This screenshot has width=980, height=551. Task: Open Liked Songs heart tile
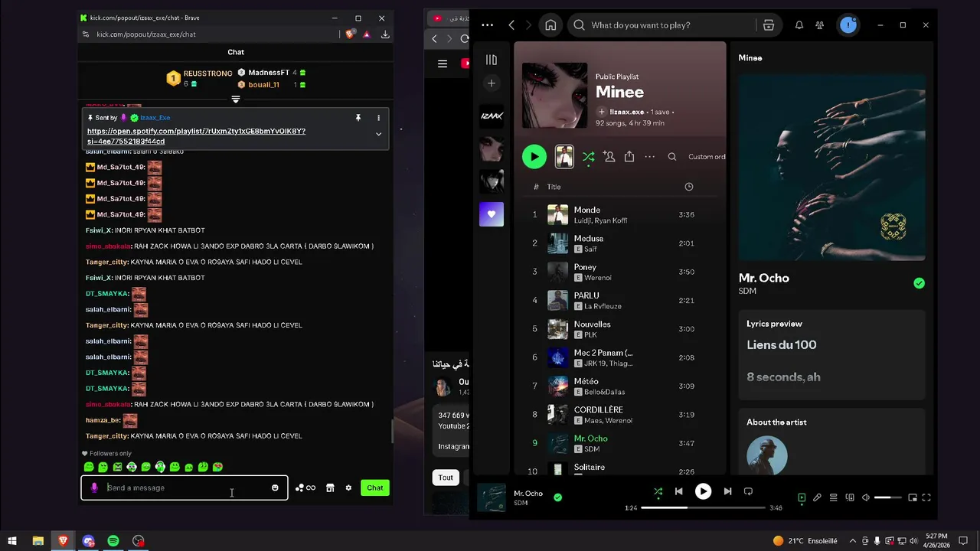click(x=492, y=214)
